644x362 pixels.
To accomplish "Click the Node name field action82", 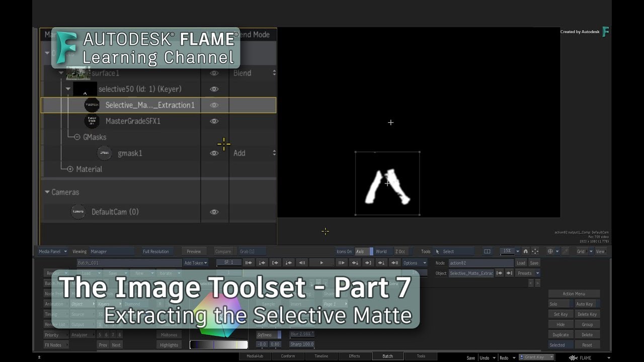I will tap(481, 262).
